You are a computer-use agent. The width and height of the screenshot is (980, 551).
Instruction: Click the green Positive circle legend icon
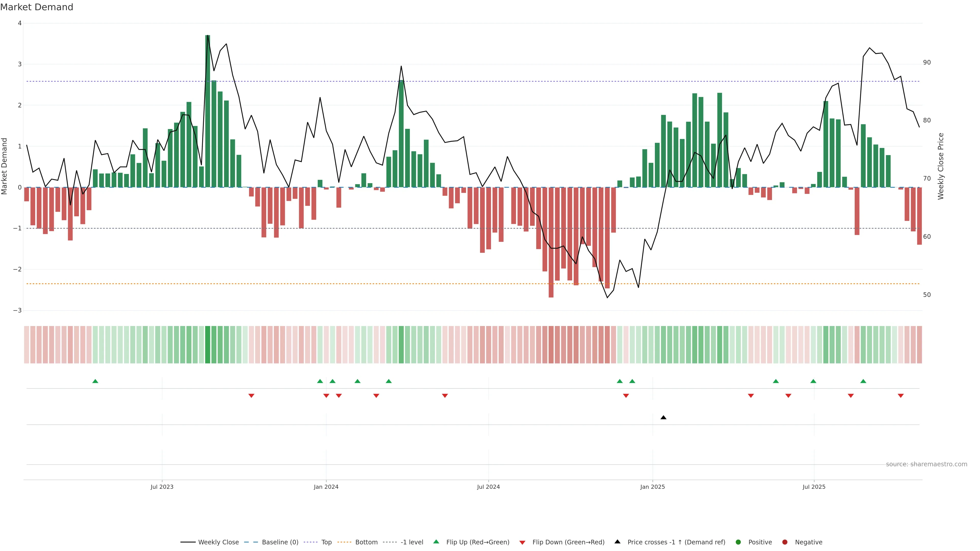tap(738, 542)
